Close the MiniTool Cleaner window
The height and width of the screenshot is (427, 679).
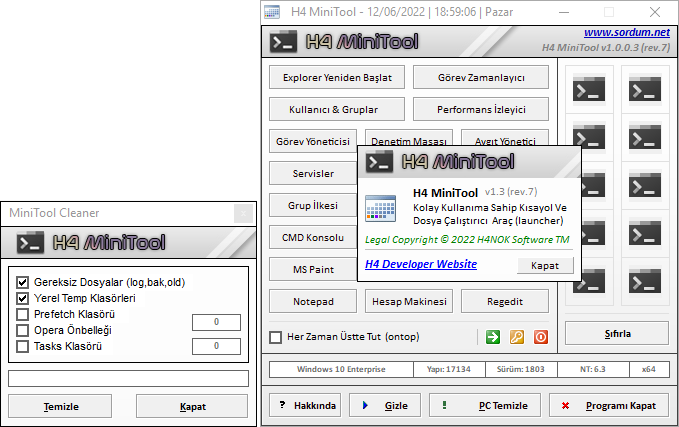pyautogui.click(x=243, y=213)
